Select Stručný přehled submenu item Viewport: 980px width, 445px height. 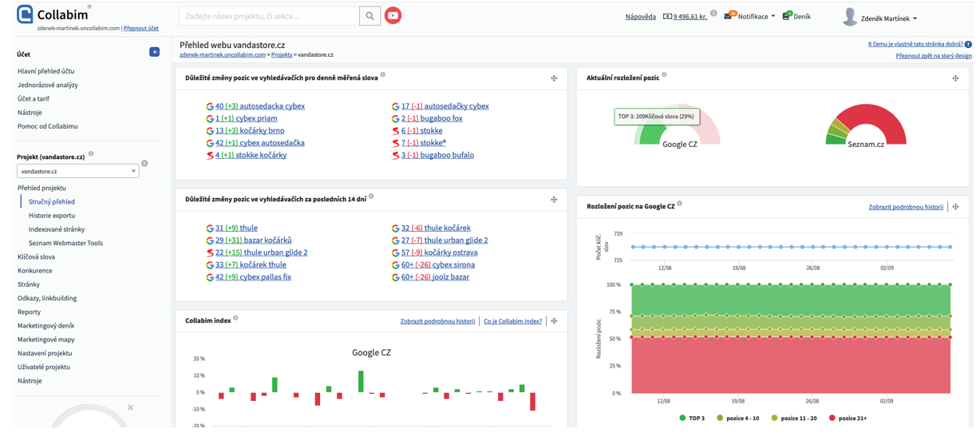(x=52, y=201)
